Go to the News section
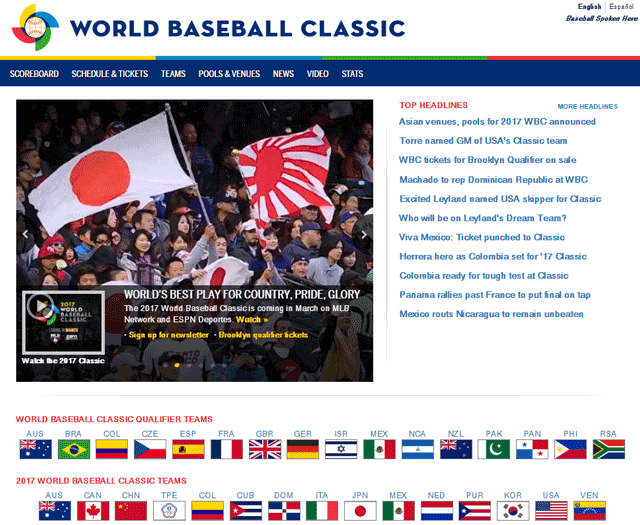 pos(283,74)
